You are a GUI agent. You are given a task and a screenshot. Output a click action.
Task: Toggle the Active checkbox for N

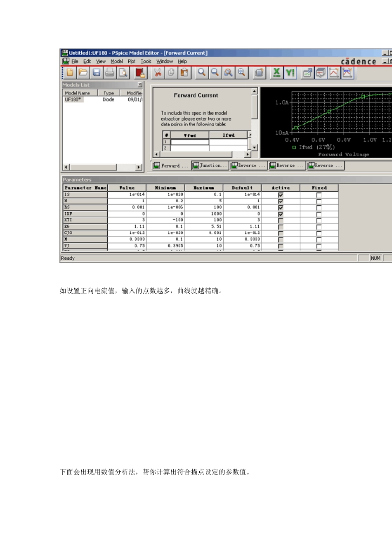(281, 201)
